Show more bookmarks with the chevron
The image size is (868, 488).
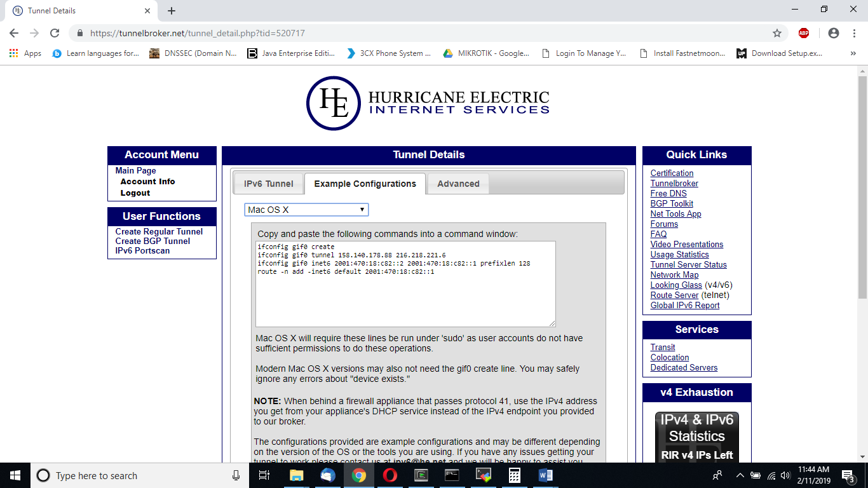[853, 53]
